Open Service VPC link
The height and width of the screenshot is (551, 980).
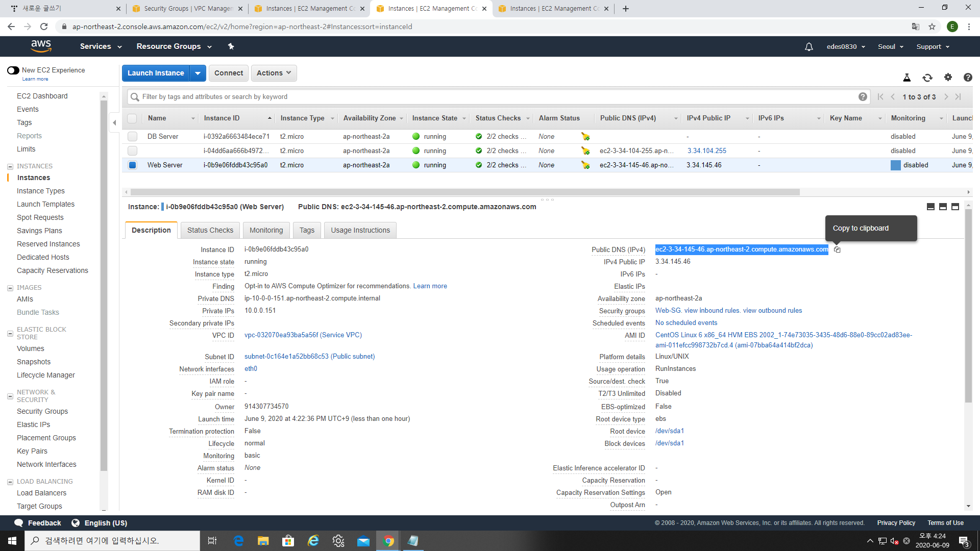(303, 335)
